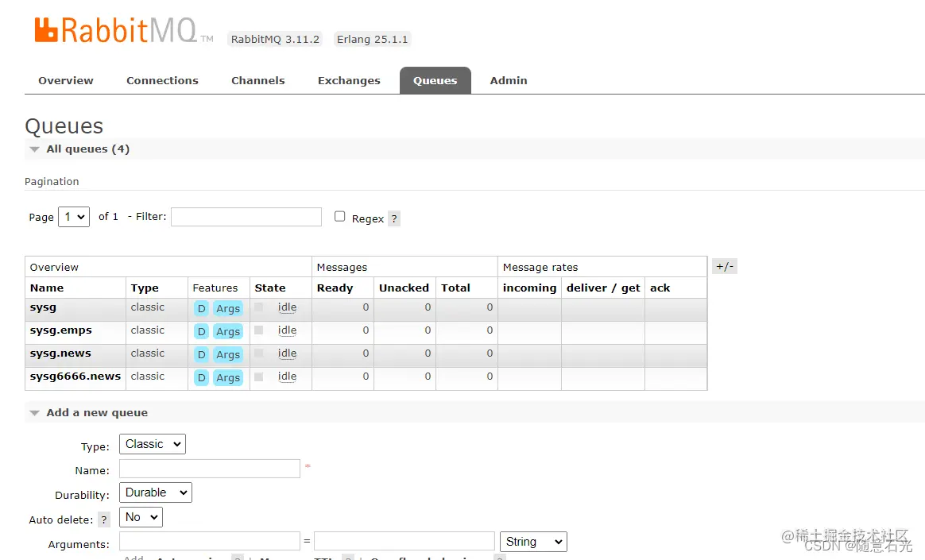This screenshot has height=560, width=925.
Task: Click the state indicator square for sysg6666.news
Action: click(x=258, y=376)
